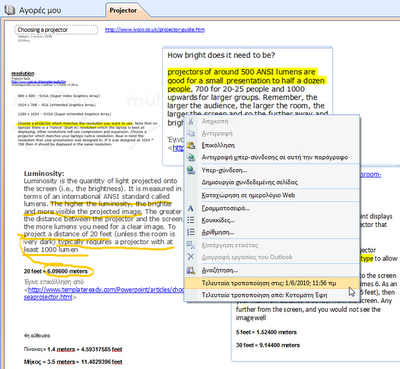Select Κατάργηση ετικέτας menu entry

click(271, 245)
